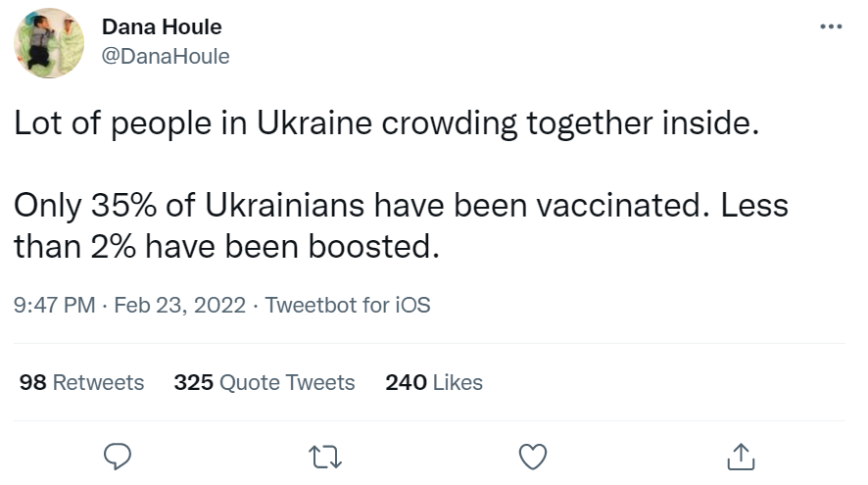Show the 240 Likes list
Viewport: 868px width, 485px height.
434,382
